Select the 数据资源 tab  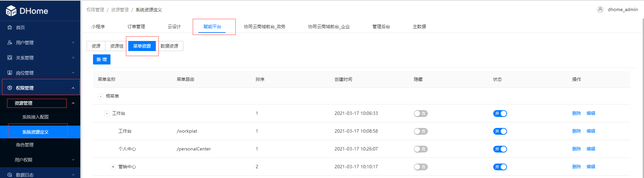(x=169, y=46)
